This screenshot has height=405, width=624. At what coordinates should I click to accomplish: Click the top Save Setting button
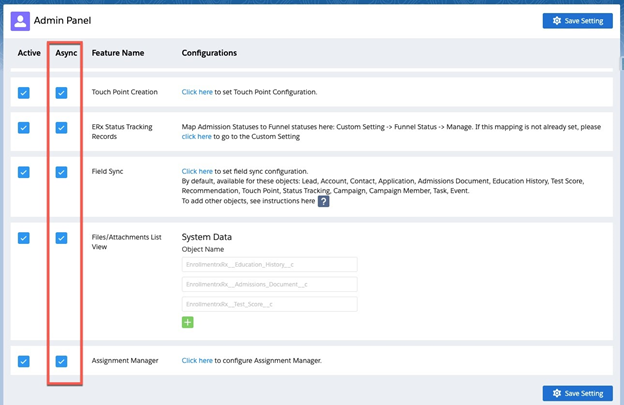[x=577, y=20]
